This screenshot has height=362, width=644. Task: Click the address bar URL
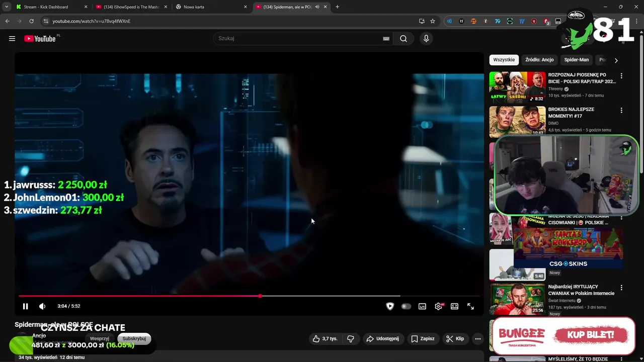[91, 21]
